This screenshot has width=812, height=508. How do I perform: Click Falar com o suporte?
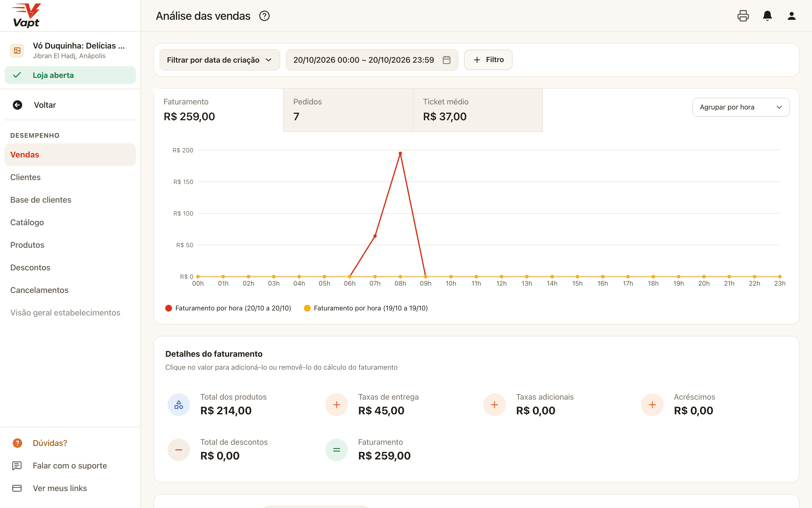(70, 465)
